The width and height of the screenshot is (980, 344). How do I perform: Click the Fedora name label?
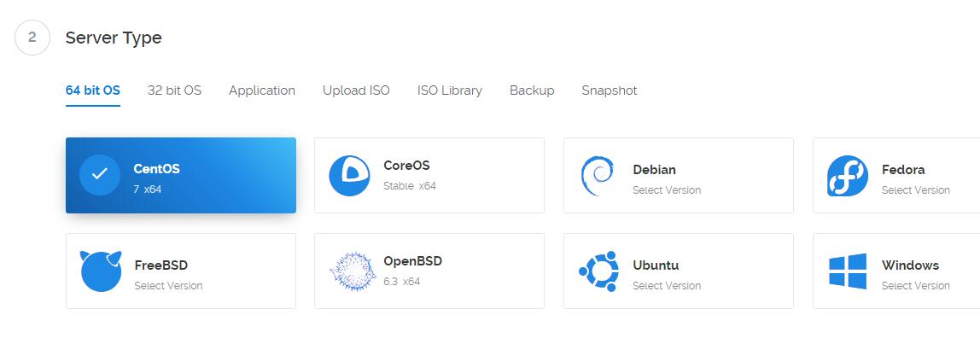pos(903,170)
